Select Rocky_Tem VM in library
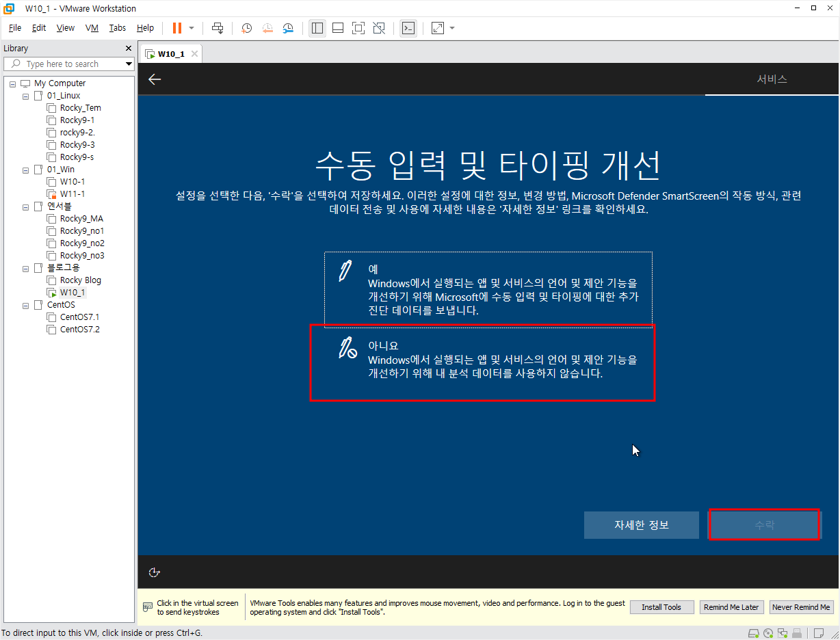The width and height of the screenshot is (840, 640). [74, 108]
